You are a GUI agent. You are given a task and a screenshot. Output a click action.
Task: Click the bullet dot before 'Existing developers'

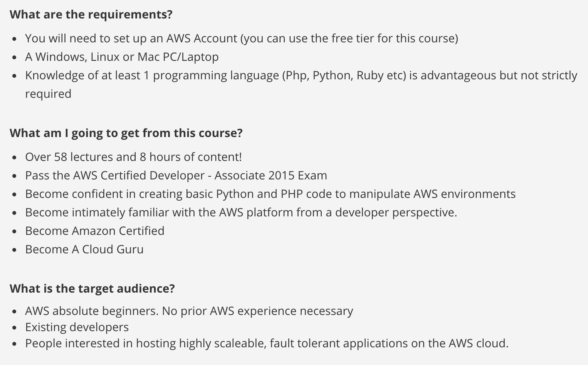15,328
